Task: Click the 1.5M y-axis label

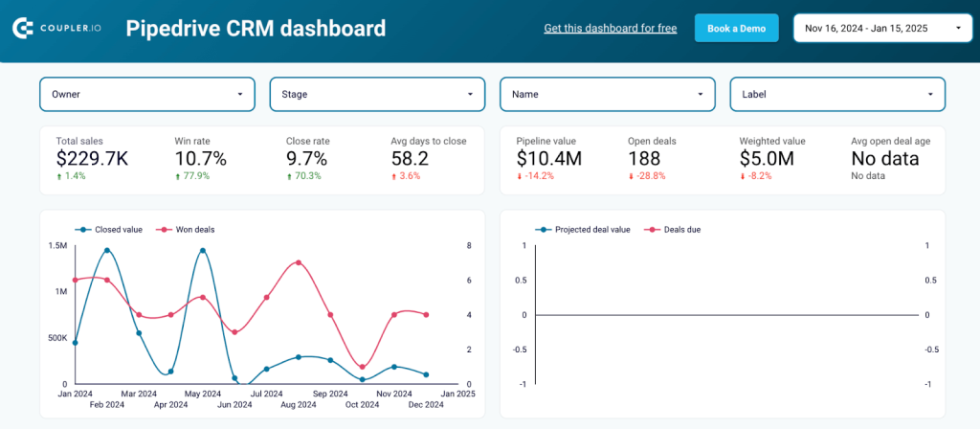Action: pos(57,246)
